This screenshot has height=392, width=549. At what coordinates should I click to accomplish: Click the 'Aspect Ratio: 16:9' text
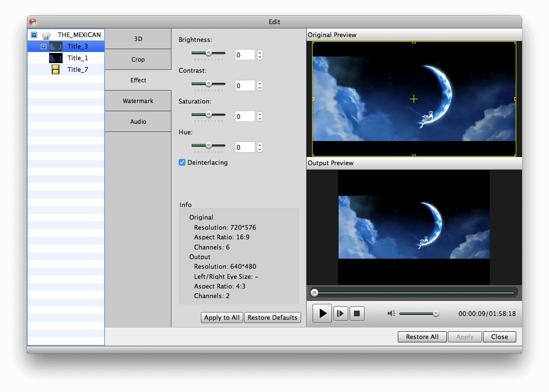click(x=222, y=237)
